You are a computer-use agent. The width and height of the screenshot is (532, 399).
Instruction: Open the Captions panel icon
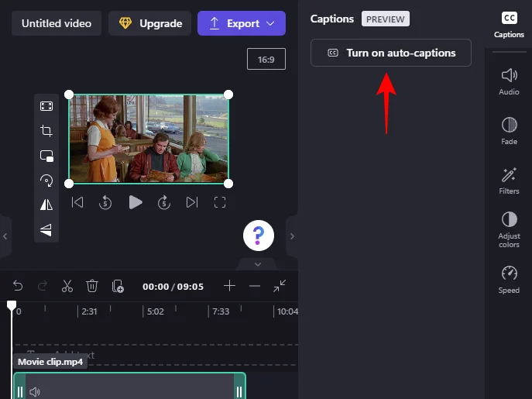[x=509, y=25]
